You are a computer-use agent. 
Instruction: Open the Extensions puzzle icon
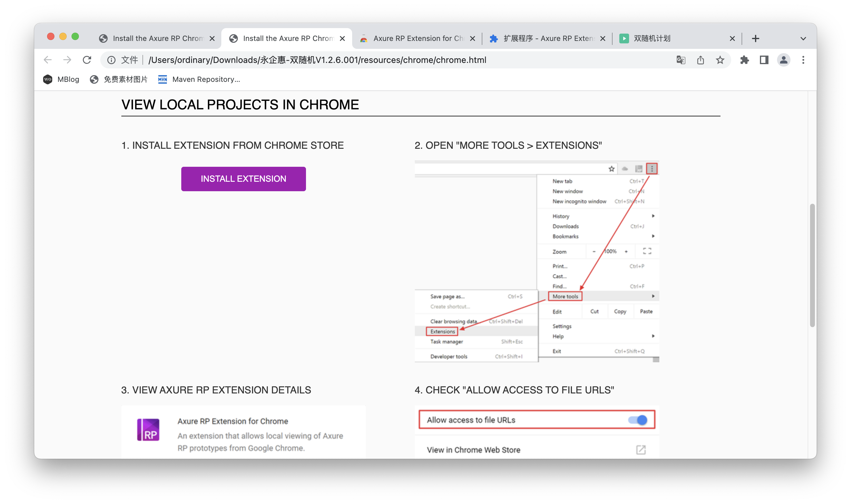[744, 60]
